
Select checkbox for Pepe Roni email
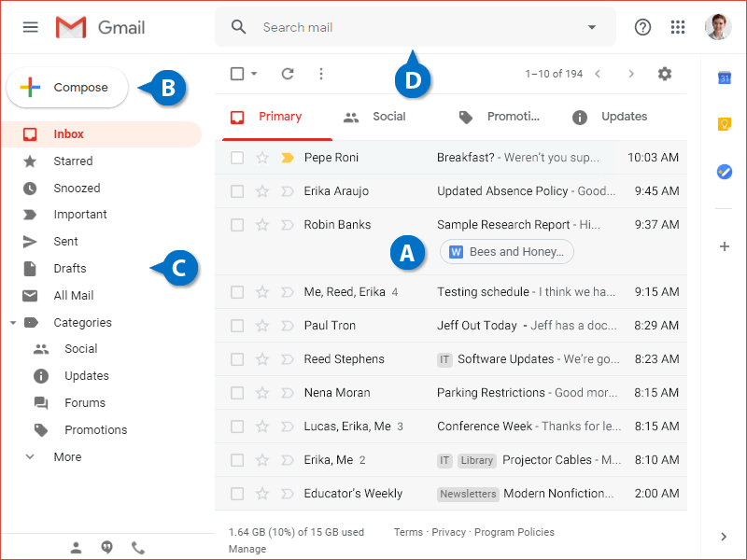tap(237, 158)
